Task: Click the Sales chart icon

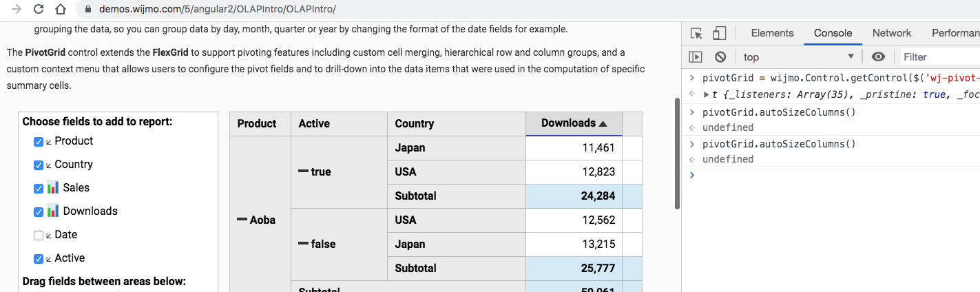Action: [53, 187]
